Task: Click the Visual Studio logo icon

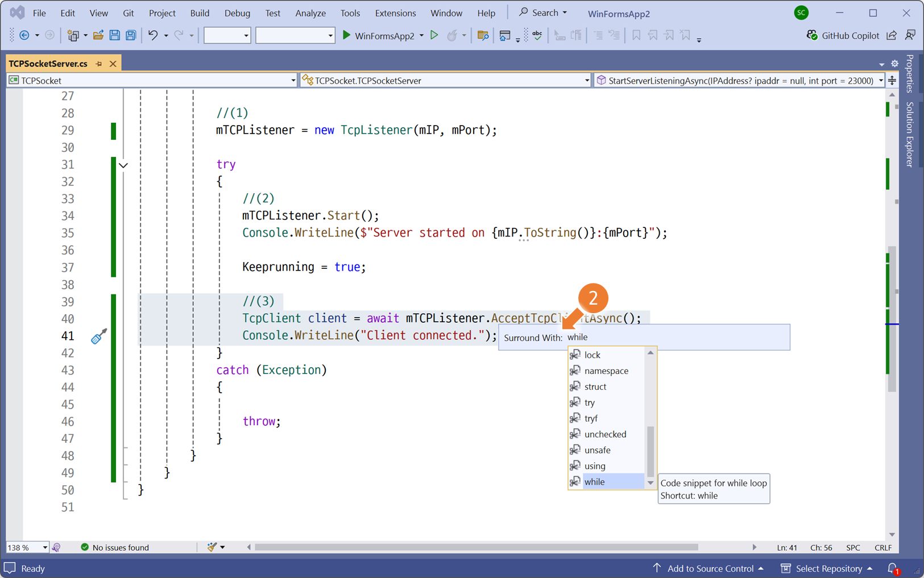Action: pos(17,13)
